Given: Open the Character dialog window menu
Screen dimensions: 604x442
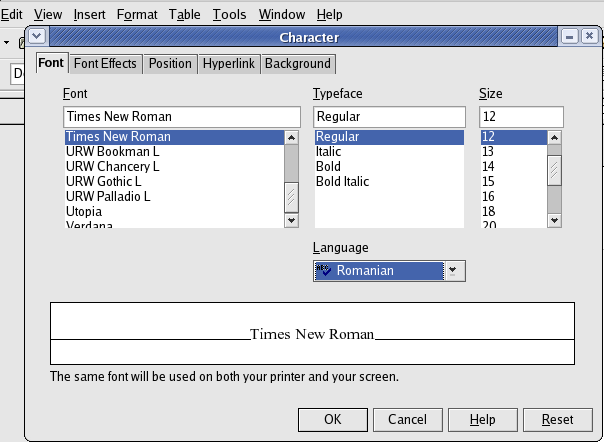Looking at the screenshot, I should pyautogui.click(x=37, y=37).
